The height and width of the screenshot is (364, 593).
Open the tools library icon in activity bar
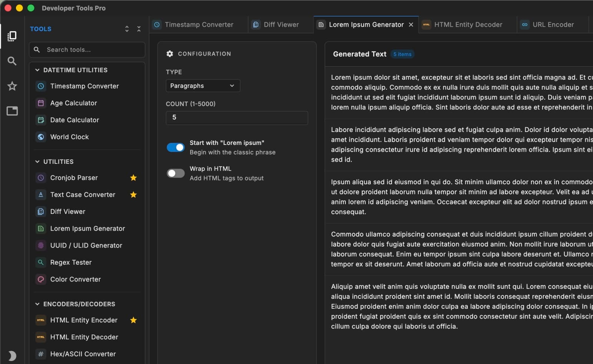tap(12, 36)
